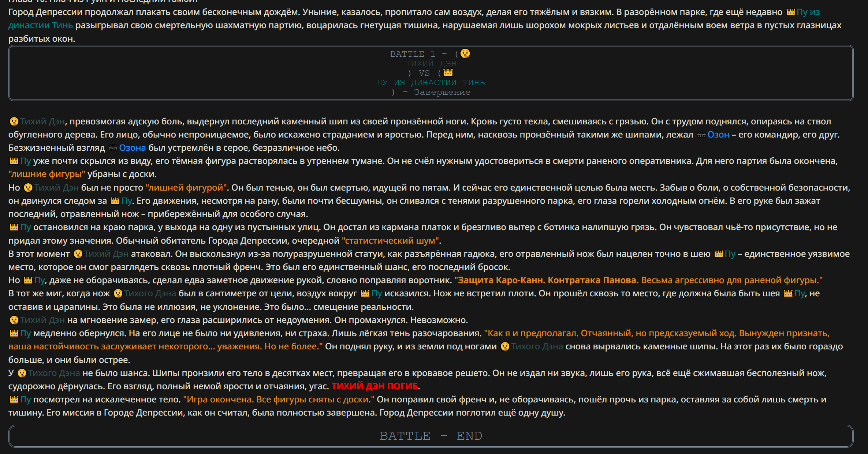This screenshot has width=868, height=454.
Task: Open the Озон link before "– его командир"
Action: (718, 135)
